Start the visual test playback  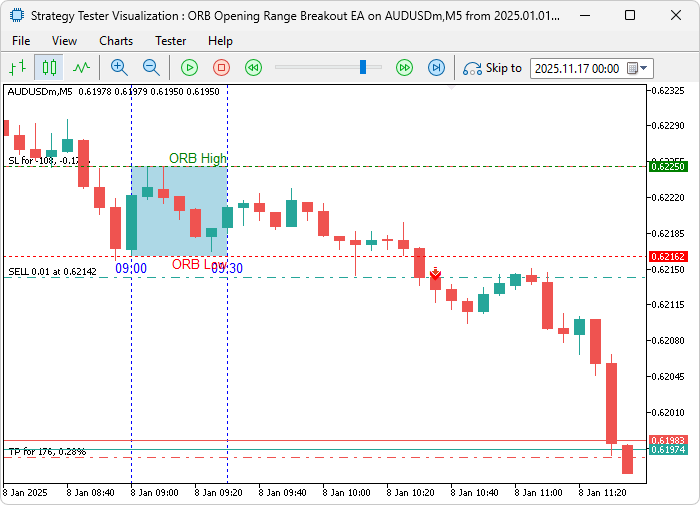189,68
